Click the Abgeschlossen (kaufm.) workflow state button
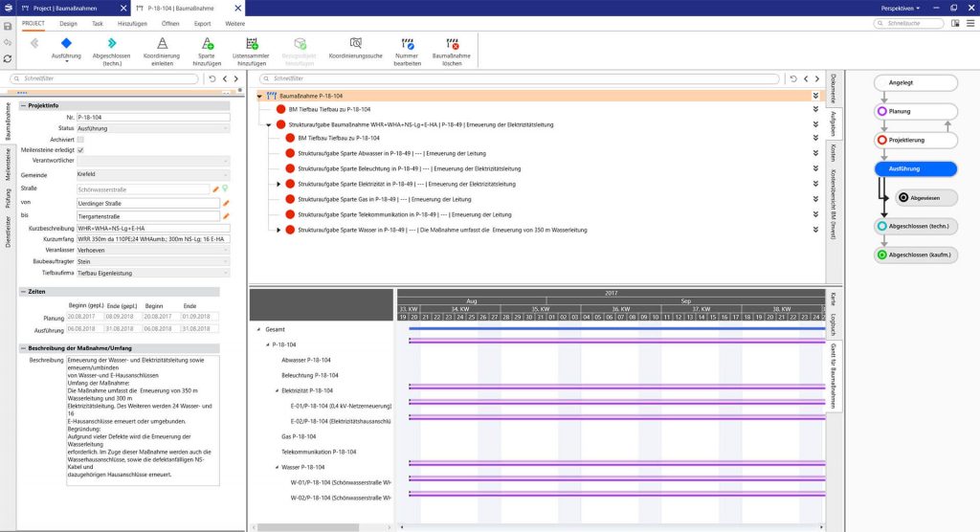 coord(916,255)
